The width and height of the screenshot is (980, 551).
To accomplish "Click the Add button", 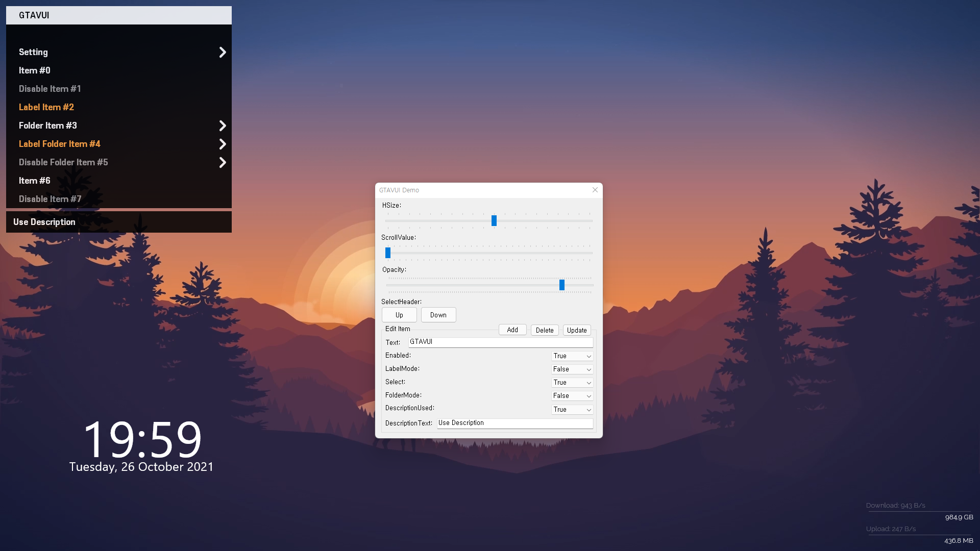I will pyautogui.click(x=512, y=330).
